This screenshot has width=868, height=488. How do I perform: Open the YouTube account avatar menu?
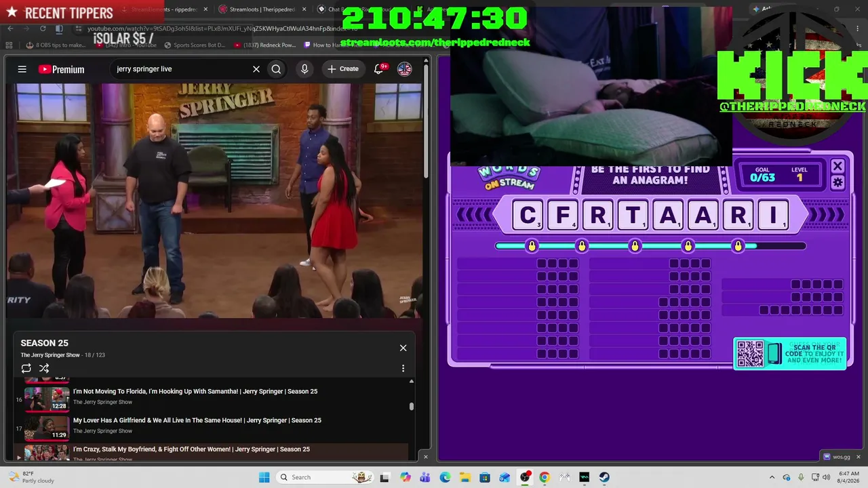[x=405, y=69]
